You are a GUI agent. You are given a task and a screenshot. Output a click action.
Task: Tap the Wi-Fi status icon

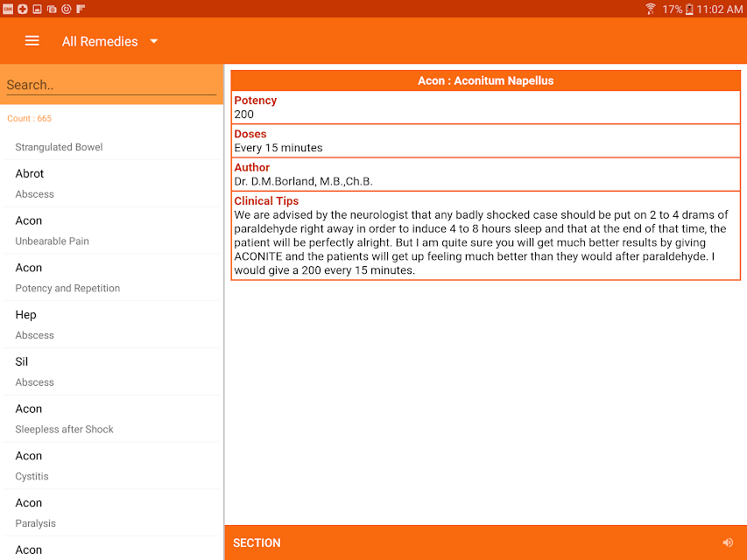650,9
